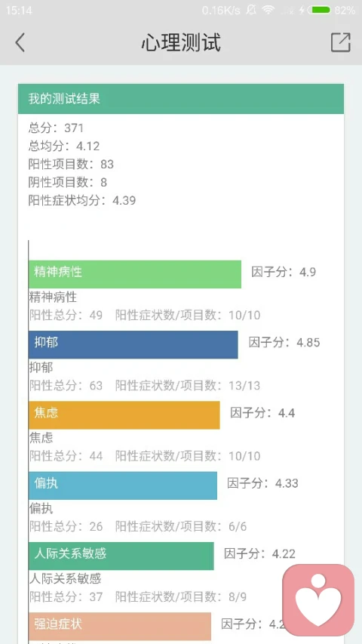
Task: Select the light blue 偏执 bar
Action: coord(123,485)
